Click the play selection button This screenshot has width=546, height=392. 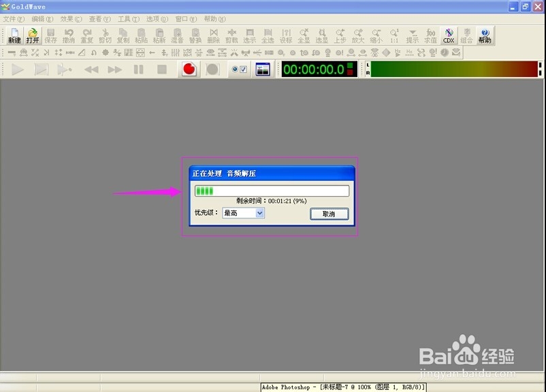click(41, 69)
